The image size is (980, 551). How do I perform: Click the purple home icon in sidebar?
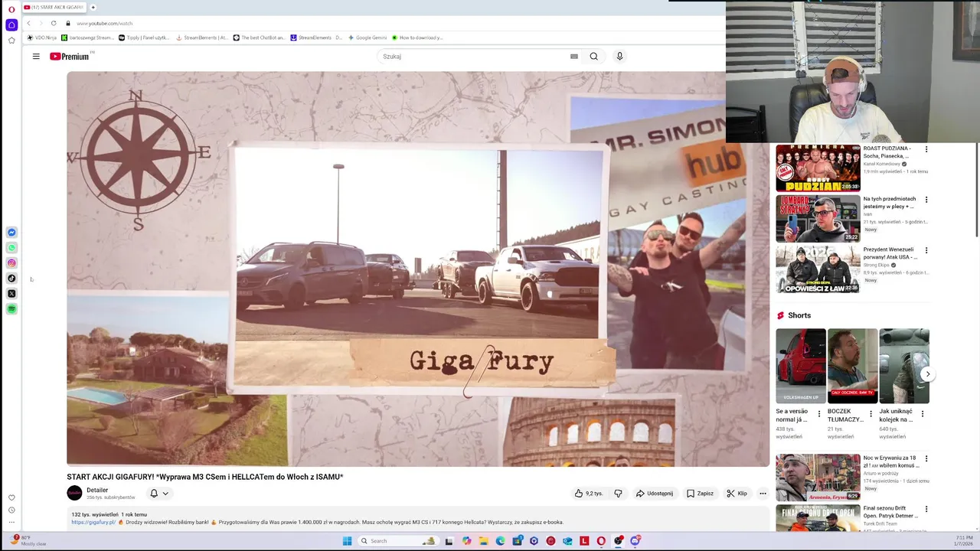pos(11,24)
